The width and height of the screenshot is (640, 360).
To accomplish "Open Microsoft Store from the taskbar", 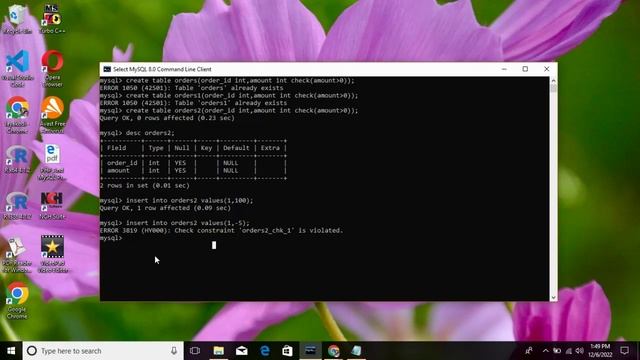I will (287, 351).
